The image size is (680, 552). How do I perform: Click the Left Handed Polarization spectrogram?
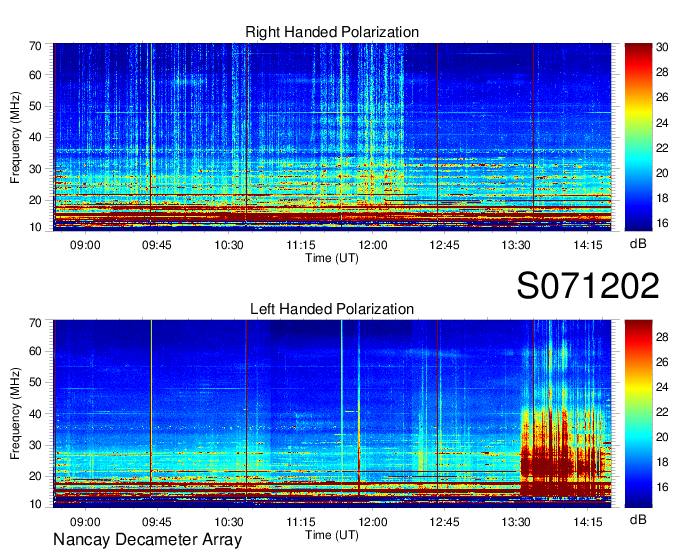pos(332,413)
